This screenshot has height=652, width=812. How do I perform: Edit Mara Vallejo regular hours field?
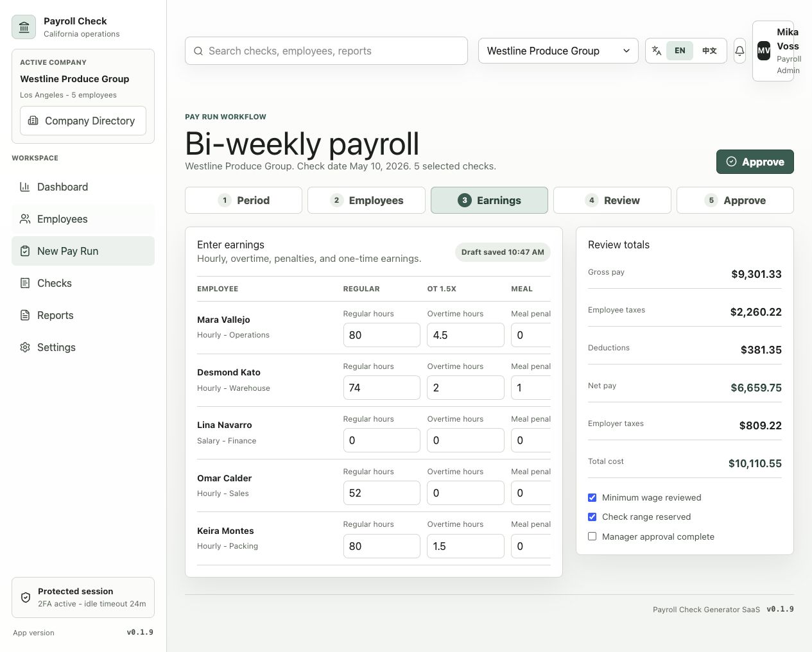381,335
